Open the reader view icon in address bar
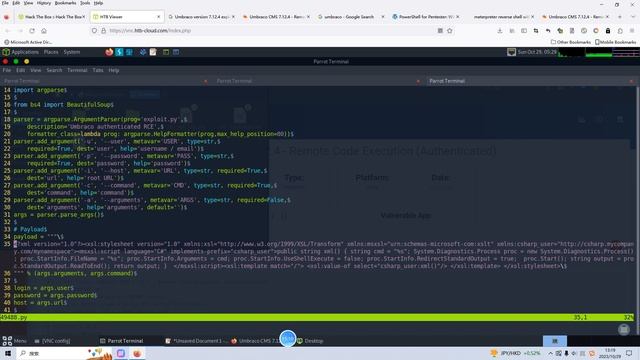Screen dimensions: 640x360 [440, 31]
